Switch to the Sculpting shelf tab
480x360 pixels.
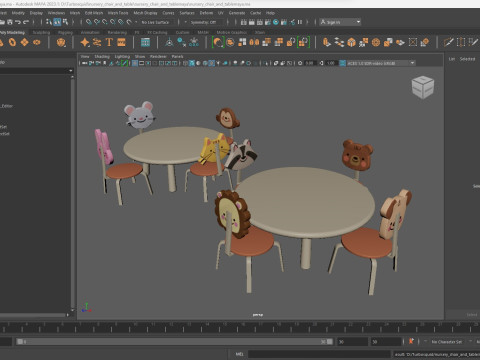41,32
